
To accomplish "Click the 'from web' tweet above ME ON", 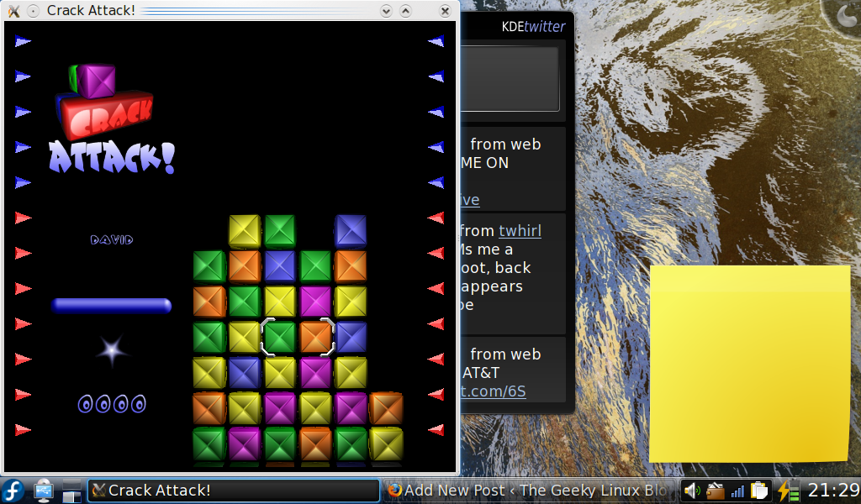I will pyautogui.click(x=505, y=144).
